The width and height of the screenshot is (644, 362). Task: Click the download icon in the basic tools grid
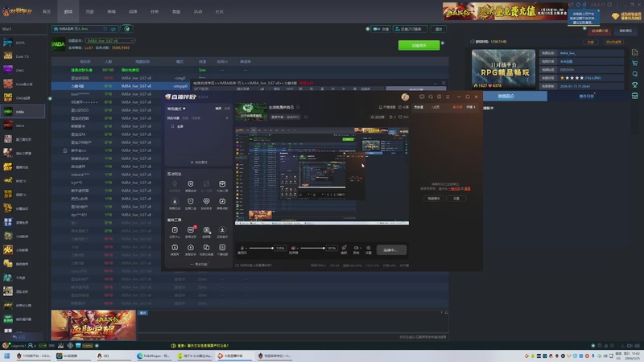(x=222, y=232)
